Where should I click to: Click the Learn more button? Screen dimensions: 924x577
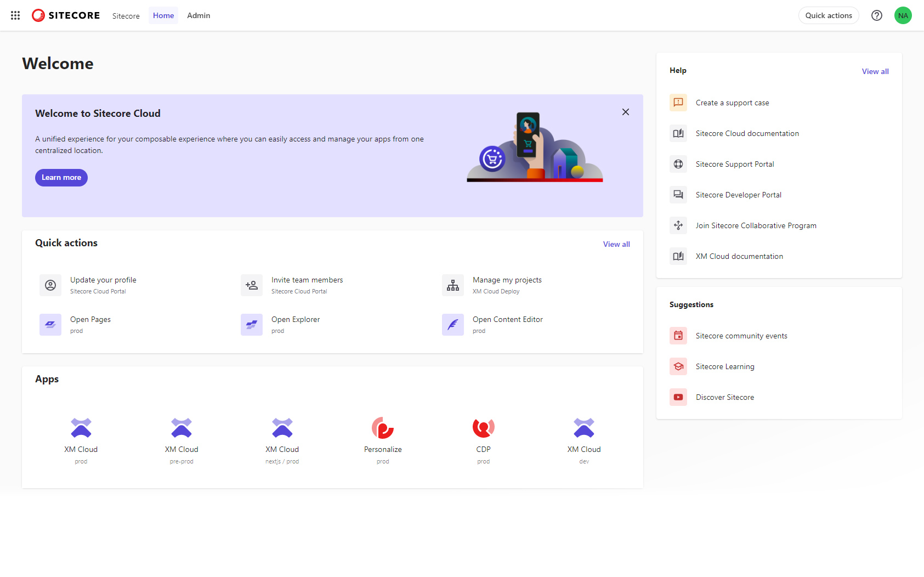(61, 177)
